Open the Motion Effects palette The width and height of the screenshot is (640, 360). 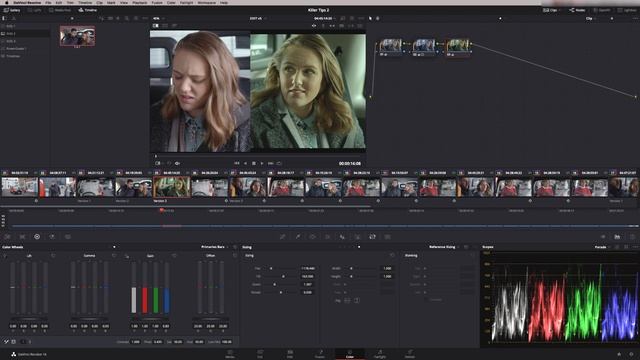point(68,237)
